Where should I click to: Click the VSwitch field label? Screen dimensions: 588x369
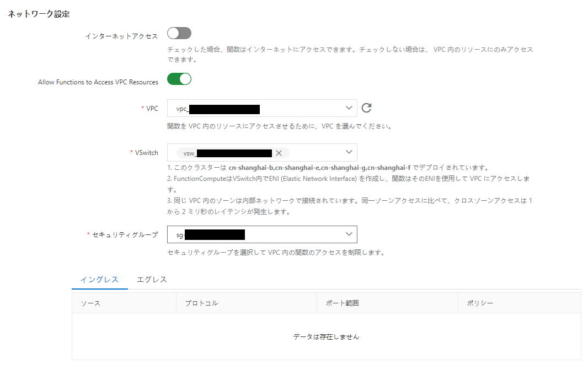click(x=146, y=153)
